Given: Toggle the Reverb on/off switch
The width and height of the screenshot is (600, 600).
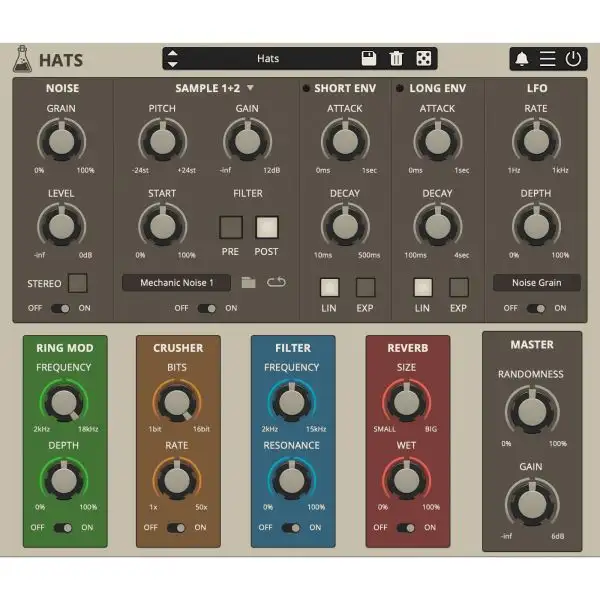Looking at the screenshot, I should [x=406, y=527].
